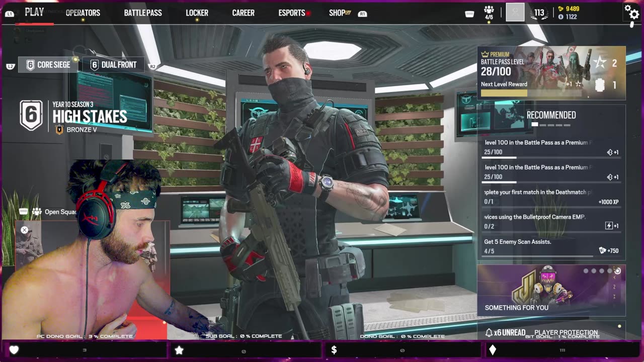
Task: Switch to the PLAY tab
Action: (34, 13)
